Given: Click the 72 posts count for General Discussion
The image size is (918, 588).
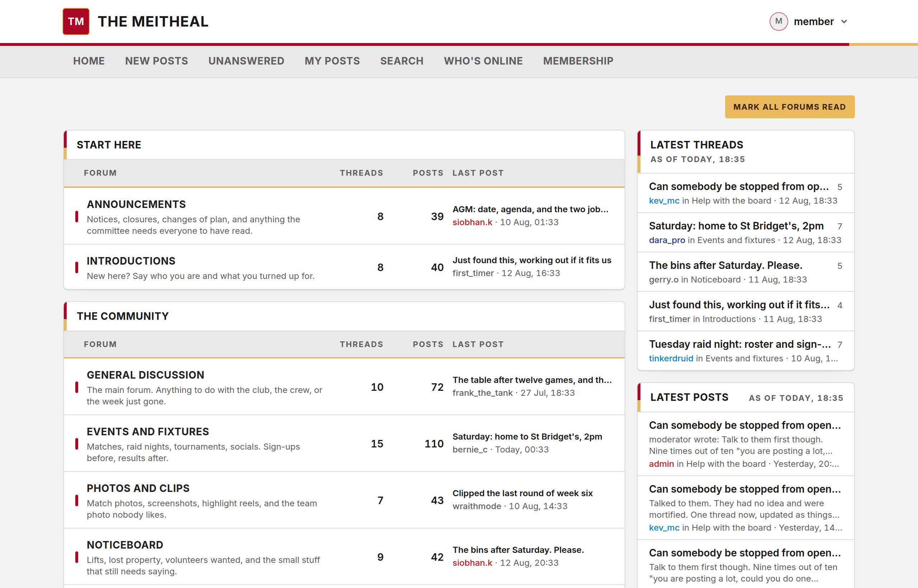Looking at the screenshot, I should pos(437,387).
